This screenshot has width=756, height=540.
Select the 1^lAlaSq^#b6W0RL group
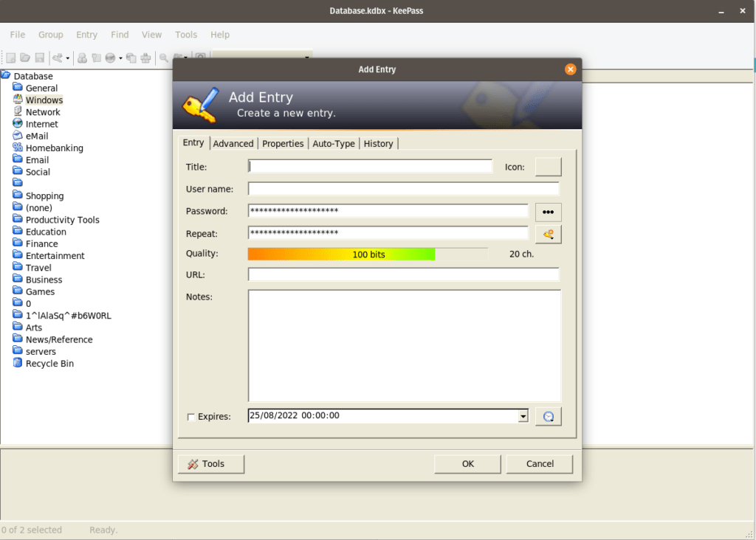click(x=68, y=316)
